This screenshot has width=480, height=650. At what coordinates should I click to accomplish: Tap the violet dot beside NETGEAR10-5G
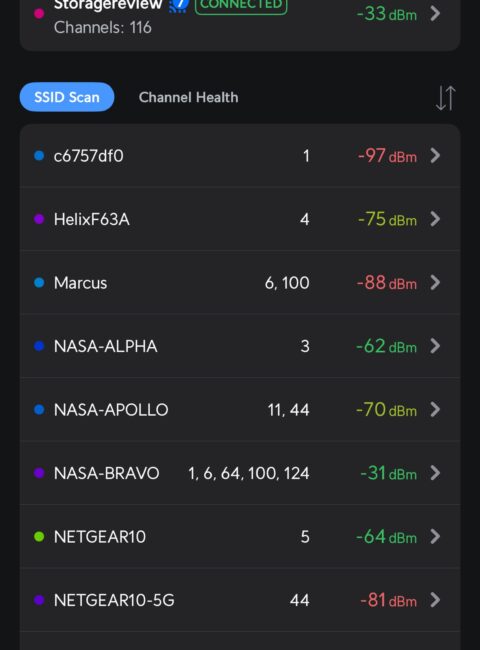[x=39, y=600]
